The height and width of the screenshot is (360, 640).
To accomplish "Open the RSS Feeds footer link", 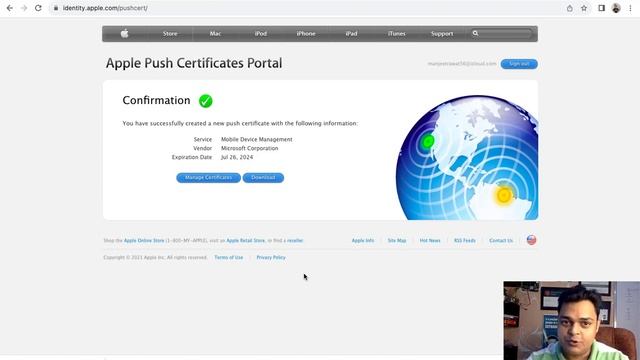I will point(464,240).
